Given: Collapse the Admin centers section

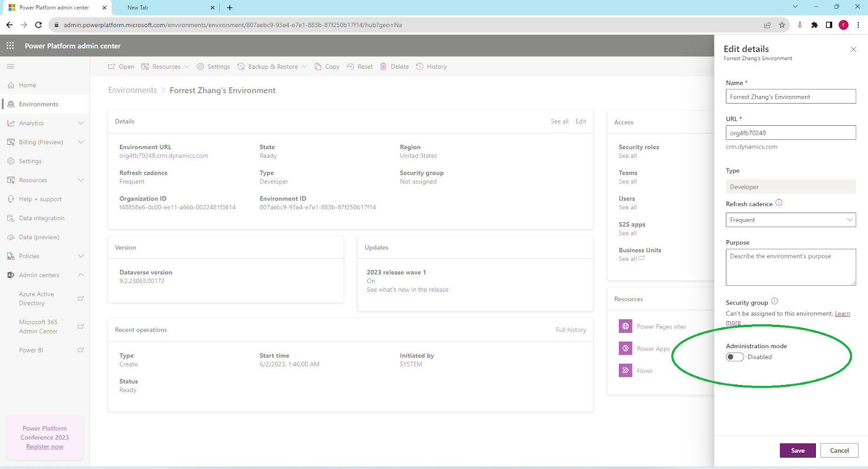Looking at the screenshot, I should point(81,275).
